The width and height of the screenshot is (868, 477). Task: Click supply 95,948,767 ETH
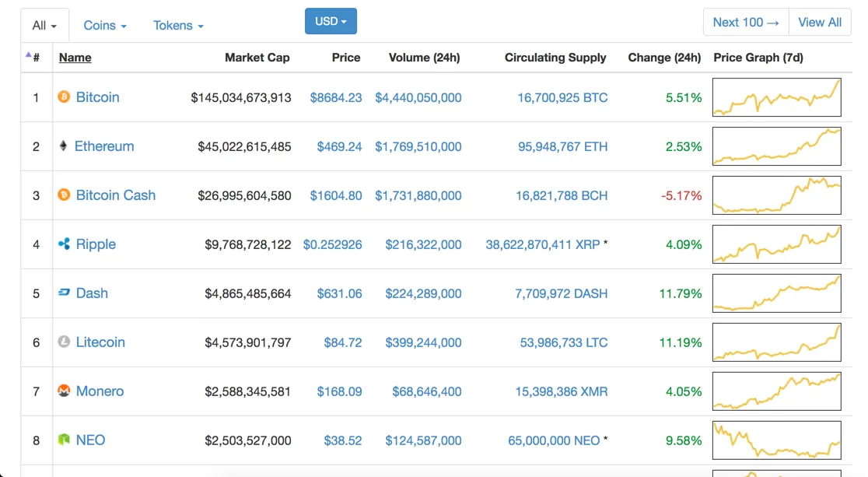(562, 147)
